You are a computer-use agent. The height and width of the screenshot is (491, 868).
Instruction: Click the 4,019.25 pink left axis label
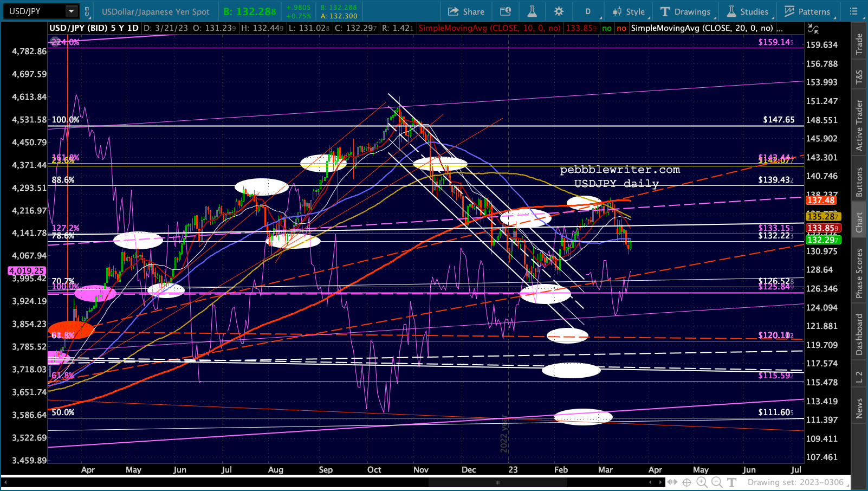(x=27, y=270)
